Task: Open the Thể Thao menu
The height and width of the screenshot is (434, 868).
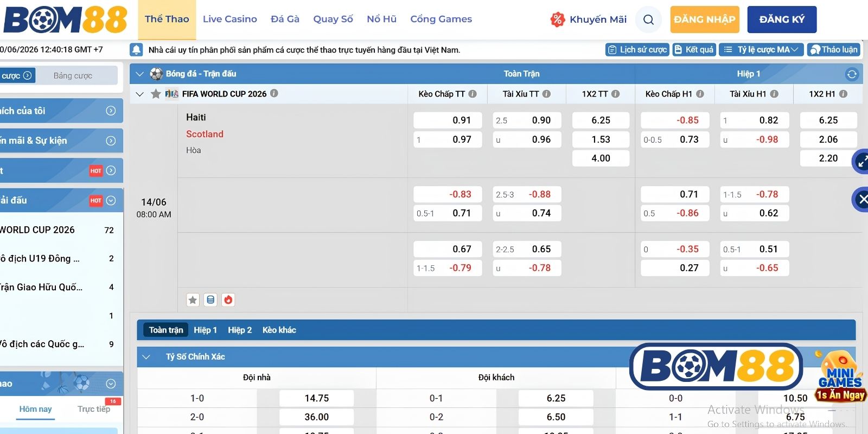Action: point(167,19)
